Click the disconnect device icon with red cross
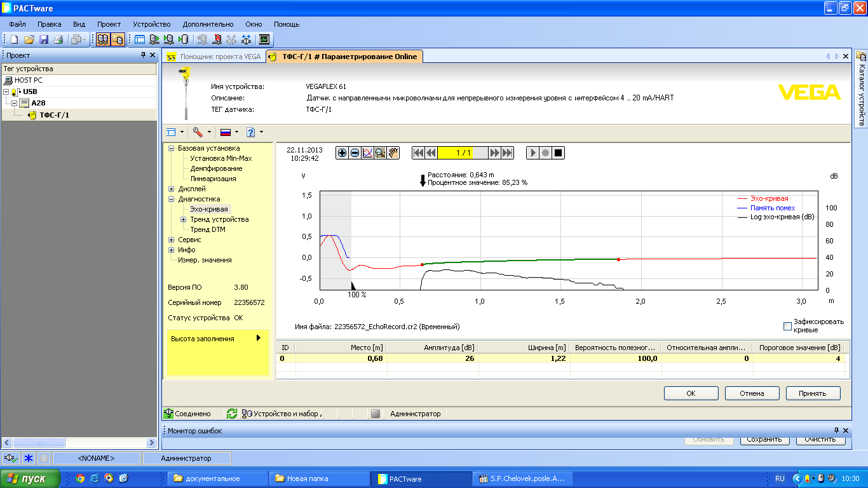This screenshot has width=868, height=488. 217,39
